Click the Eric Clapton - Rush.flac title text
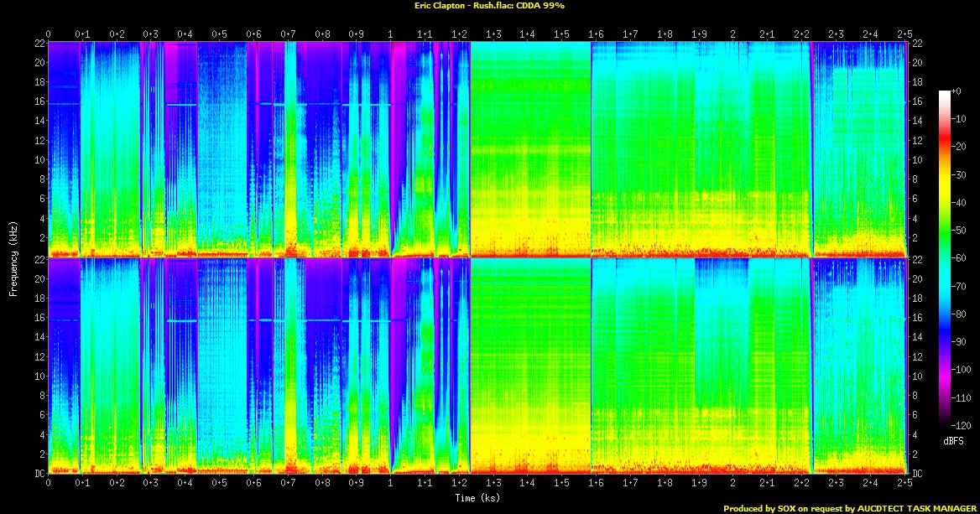Image resolution: width=980 pixels, height=514 pixels. [489, 6]
